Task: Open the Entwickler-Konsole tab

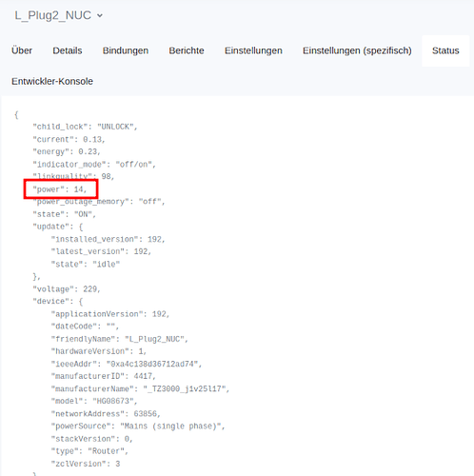Action: click(52, 82)
